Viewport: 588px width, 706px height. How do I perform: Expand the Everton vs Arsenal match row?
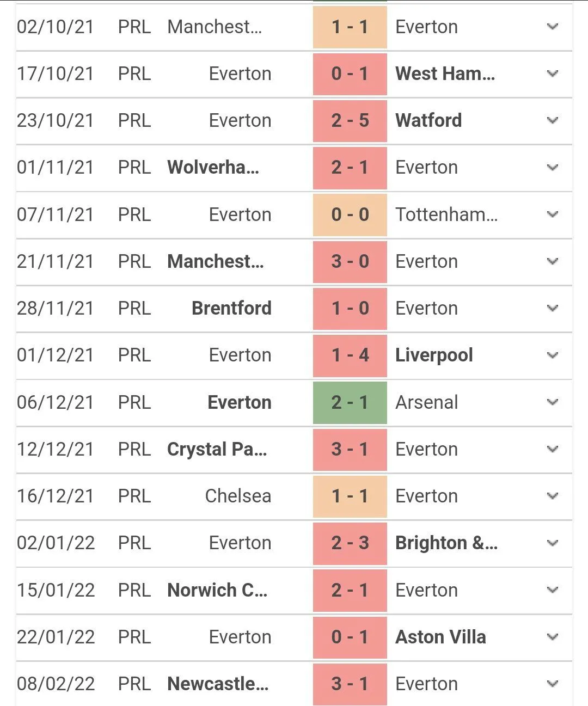tap(553, 402)
